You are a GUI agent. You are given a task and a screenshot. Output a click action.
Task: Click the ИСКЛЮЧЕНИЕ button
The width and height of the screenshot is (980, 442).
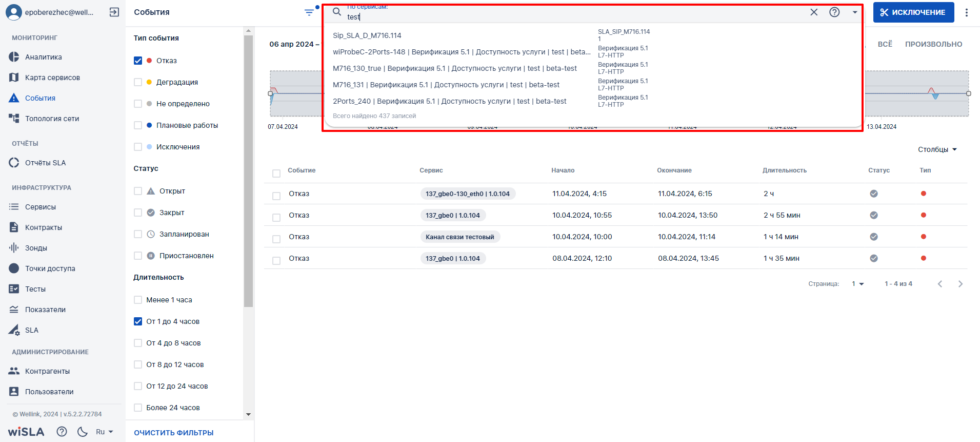pos(913,12)
